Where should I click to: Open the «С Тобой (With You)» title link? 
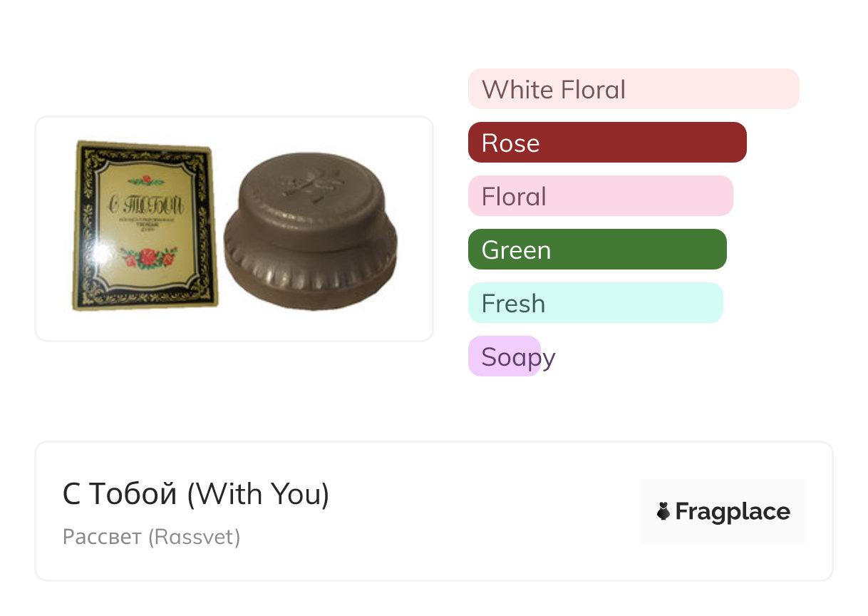(196, 494)
